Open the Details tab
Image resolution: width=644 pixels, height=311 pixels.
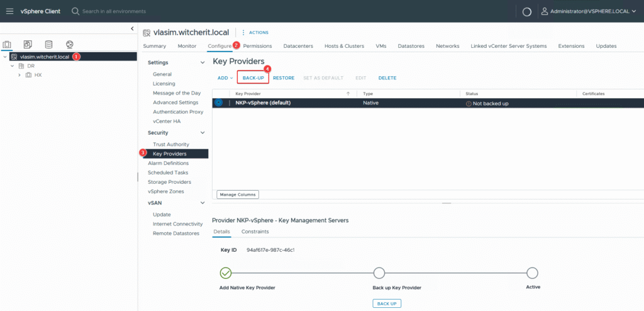(x=222, y=232)
